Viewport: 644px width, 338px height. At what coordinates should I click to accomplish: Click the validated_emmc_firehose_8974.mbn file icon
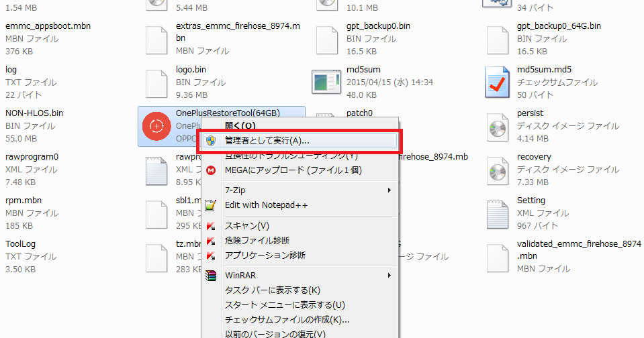(x=498, y=258)
